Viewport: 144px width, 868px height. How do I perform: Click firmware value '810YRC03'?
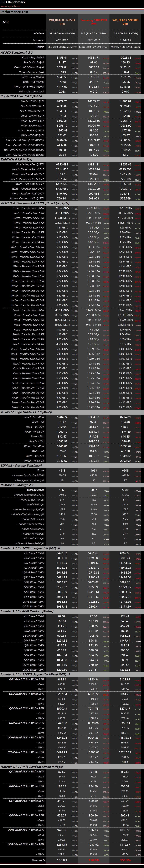[125, 40]
